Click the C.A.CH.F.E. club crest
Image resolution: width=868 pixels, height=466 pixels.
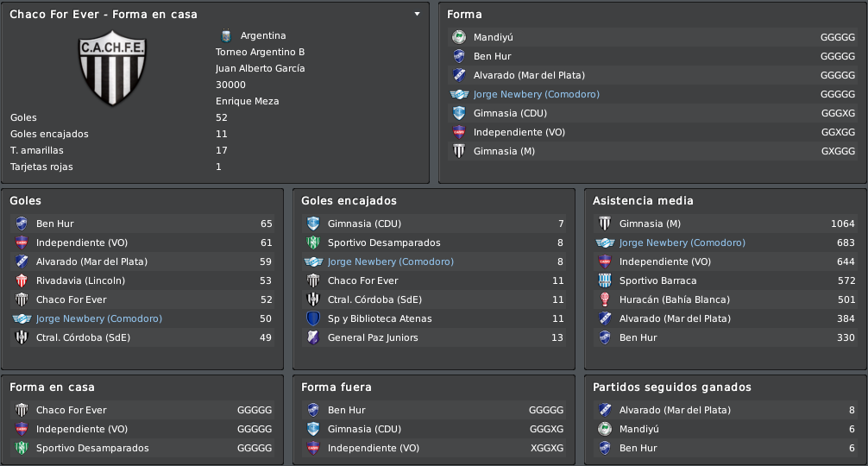pyautogui.click(x=112, y=67)
